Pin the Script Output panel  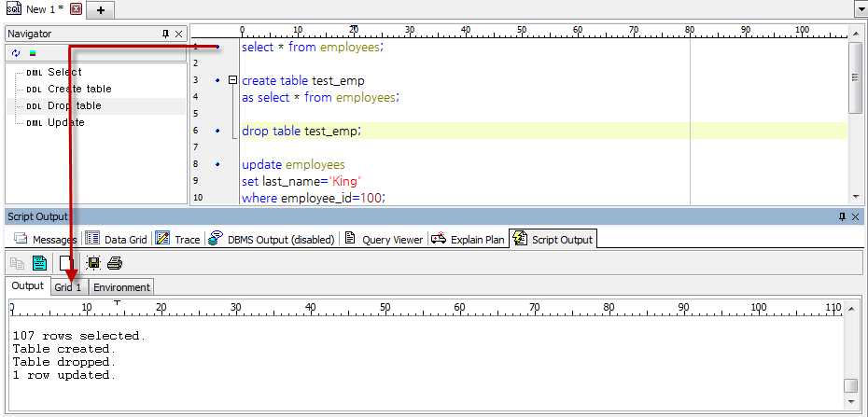(x=842, y=216)
